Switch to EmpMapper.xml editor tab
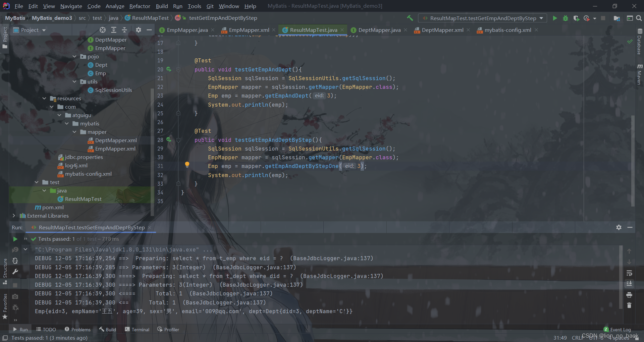 (x=249, y=30)
